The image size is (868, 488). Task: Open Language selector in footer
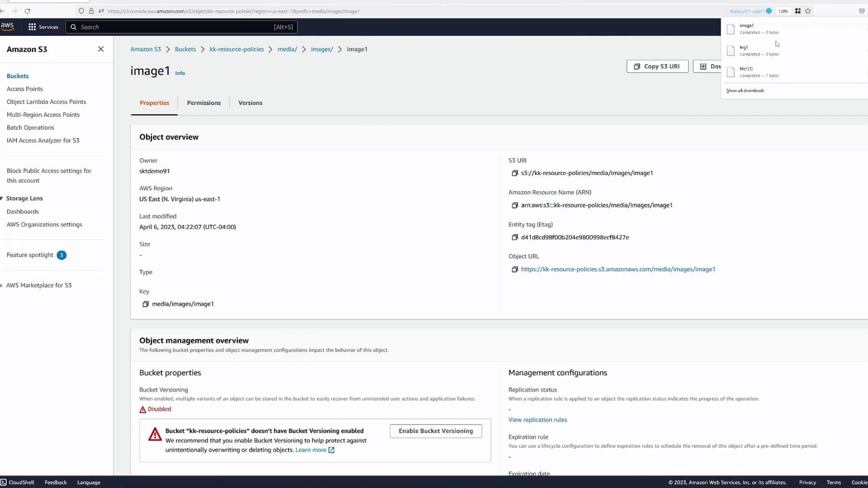pos(89,482)
